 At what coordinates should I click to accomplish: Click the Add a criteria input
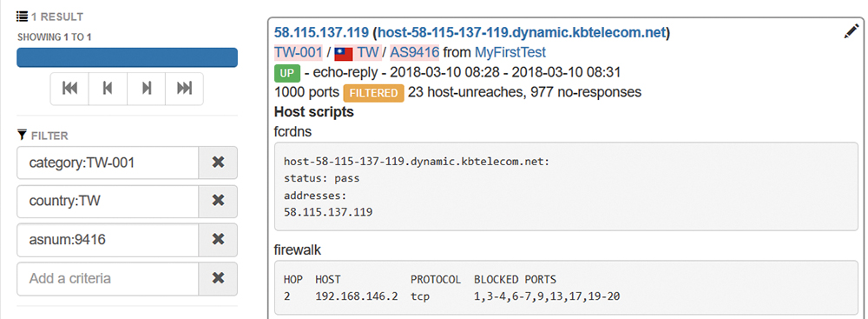tap(108, 278)
